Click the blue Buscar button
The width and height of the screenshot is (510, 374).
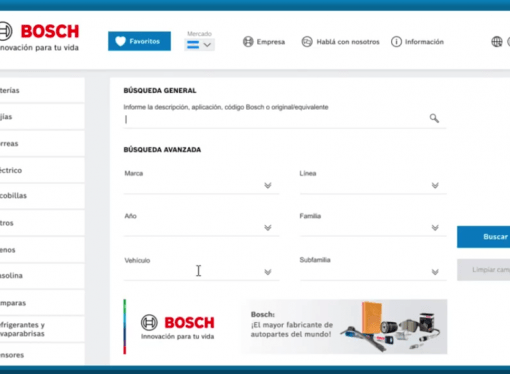[483, 237]
